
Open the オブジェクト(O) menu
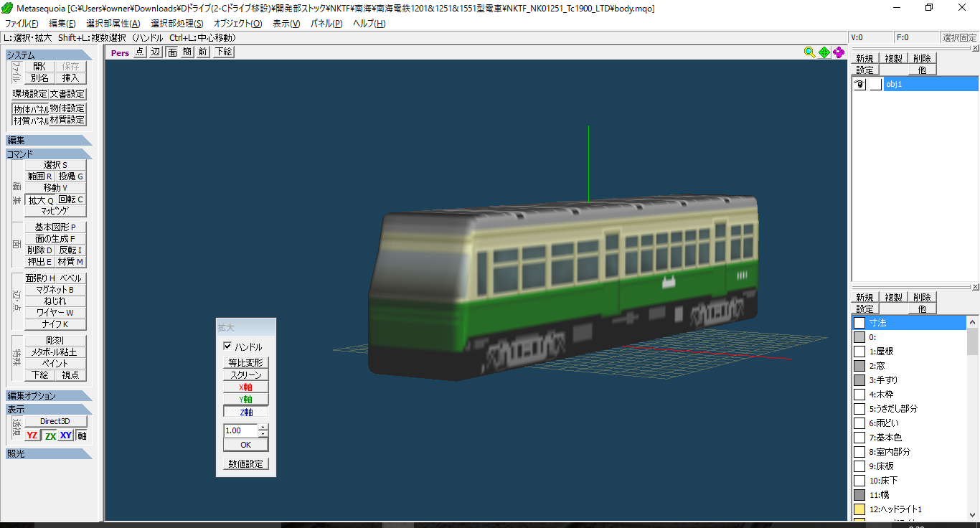click(238, 24)
